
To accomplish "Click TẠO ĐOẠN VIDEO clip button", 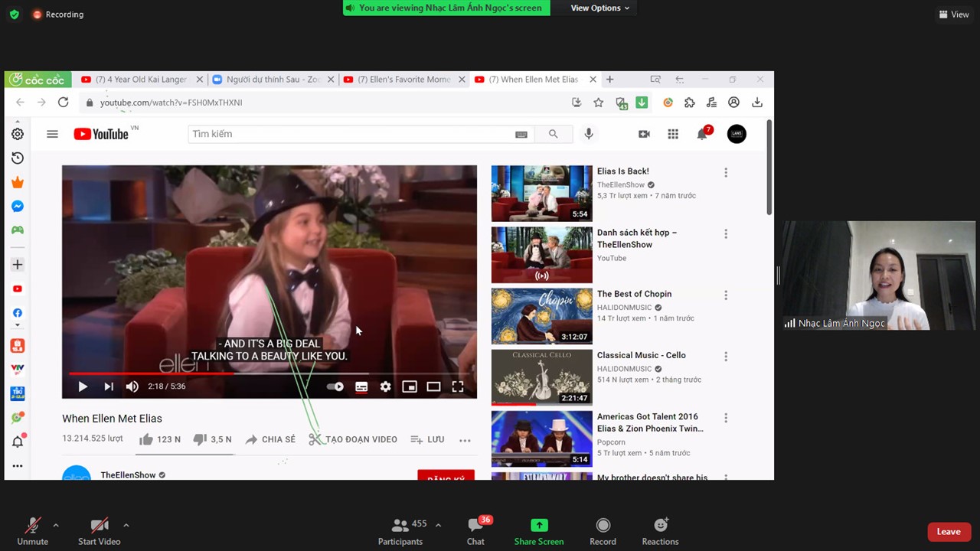I will [x=353, y=439].
